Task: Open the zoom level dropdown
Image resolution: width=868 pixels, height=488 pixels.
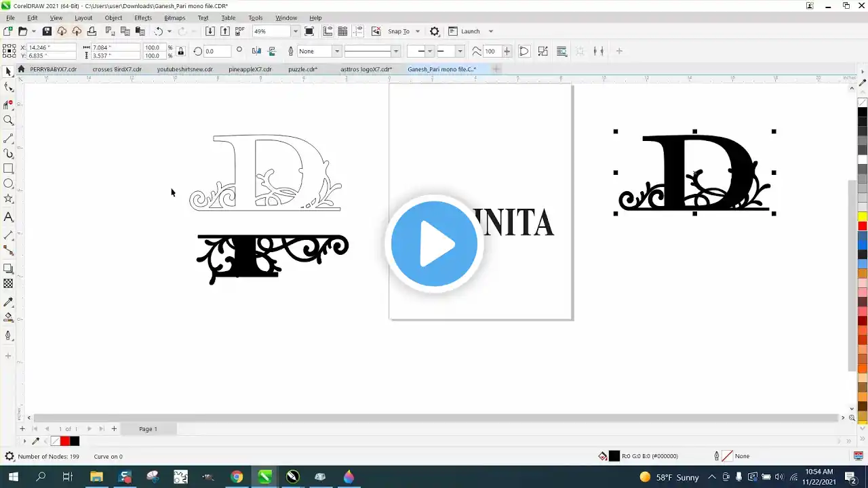Action: [x=295, y=31]
